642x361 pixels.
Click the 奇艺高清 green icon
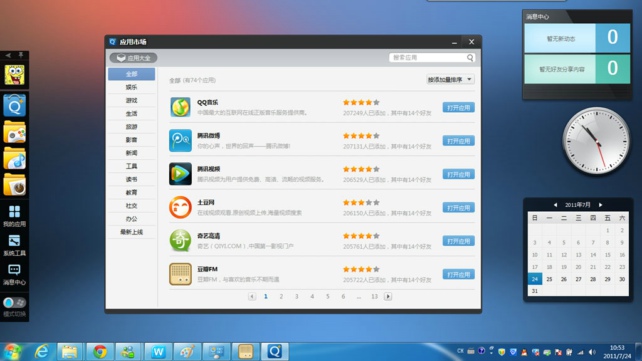[180, 241]
